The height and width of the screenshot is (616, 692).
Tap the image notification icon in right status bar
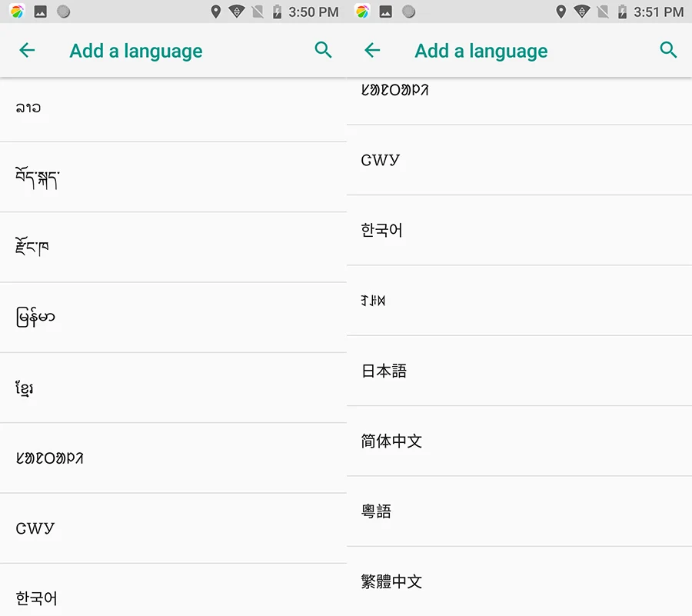pos(386,12)
